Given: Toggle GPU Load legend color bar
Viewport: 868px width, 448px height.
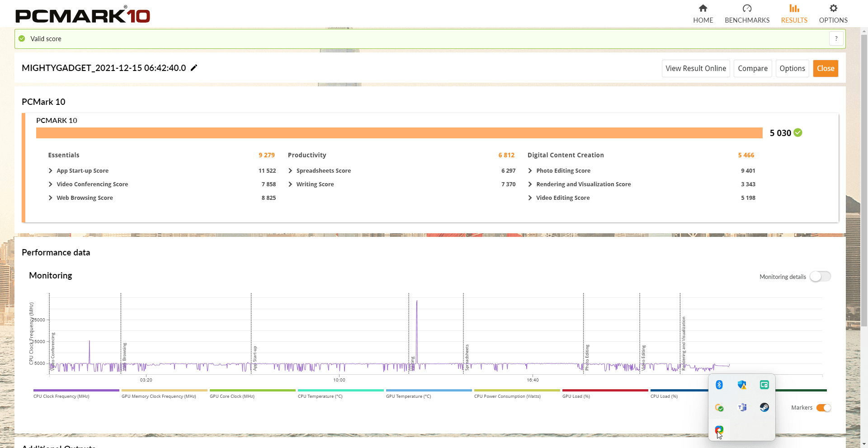Looking at the screenshot, I should [605, 390].
